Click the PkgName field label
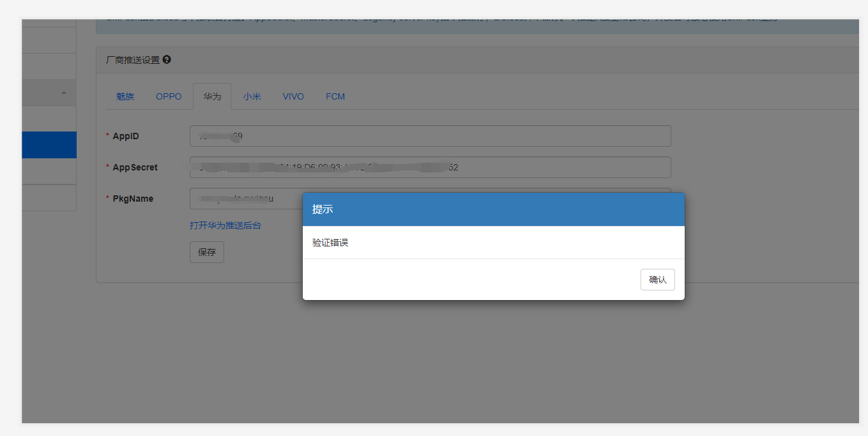Image resolution: width=868 pixels, height=436 pixels. click(x=133, y=199)
